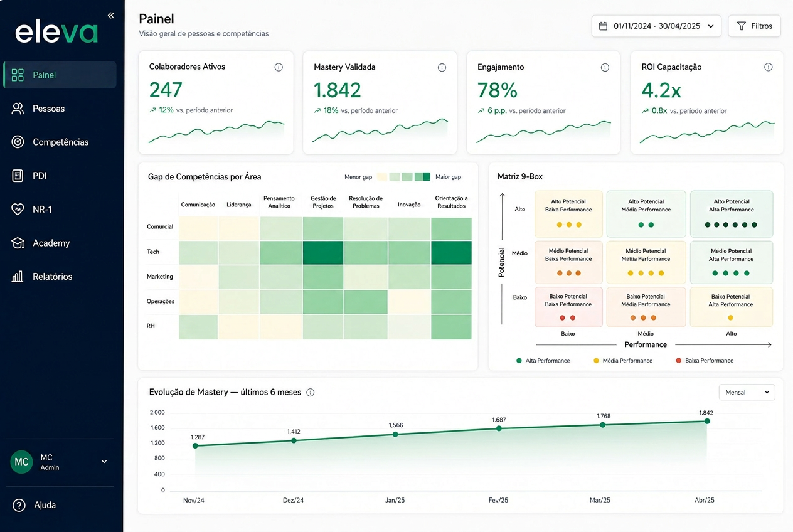Screen dimensions: 793x532
Task: Click the Colaboradores Ativos value 247
Action: 166,90
